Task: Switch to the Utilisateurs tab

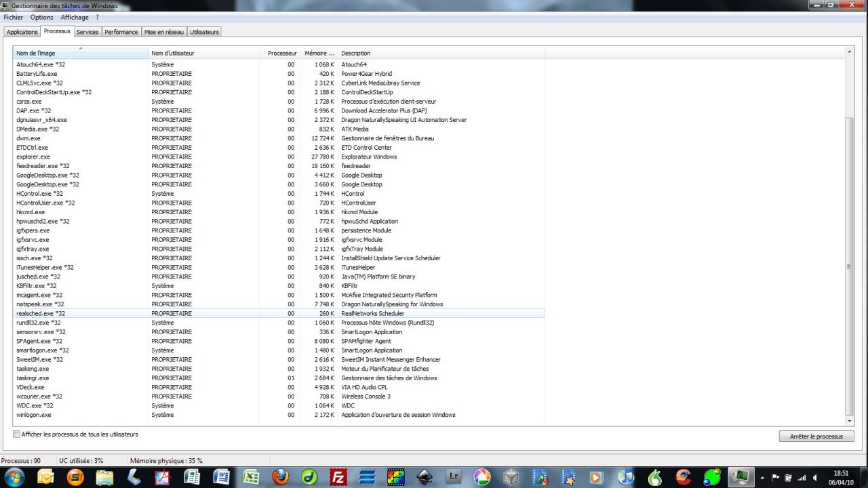Action: pyautogui.click(x=204, y=32)
